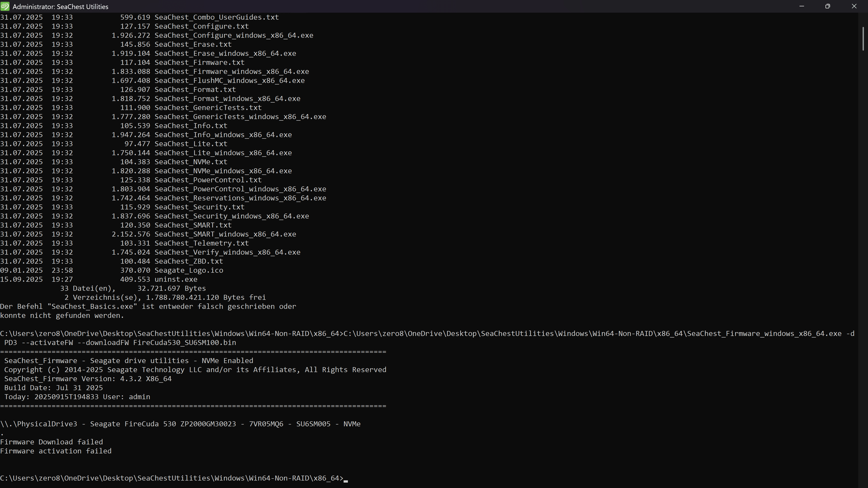
Task: Click the window title text 'Administrator: SeaChest Utilities'
Action: coord(60,7)
